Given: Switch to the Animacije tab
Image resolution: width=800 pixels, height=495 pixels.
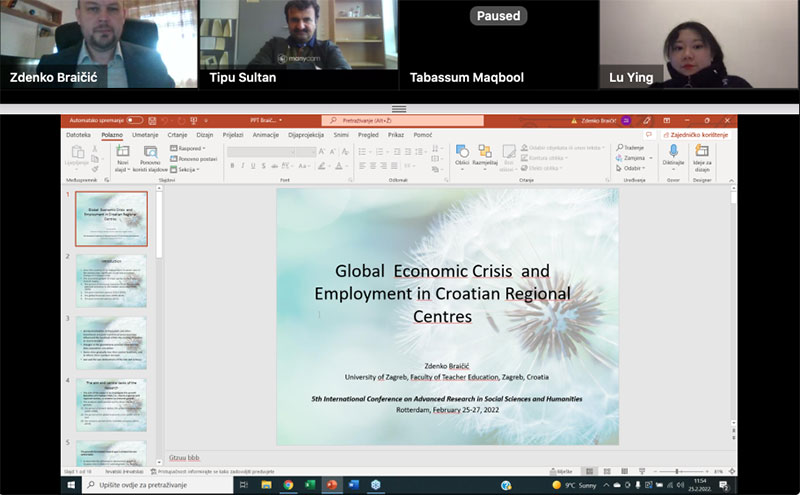Looking at the screenshot, I should (x=266, y=134).
